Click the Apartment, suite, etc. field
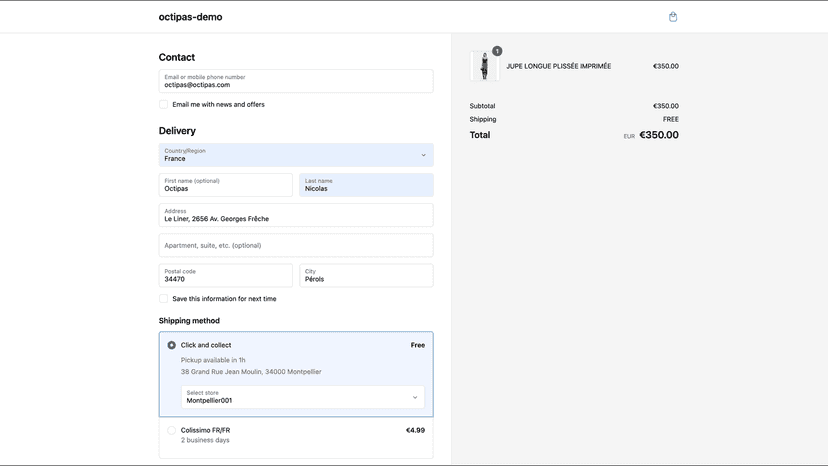The width and height of the screenshot is (828, 466). [296, 245]
